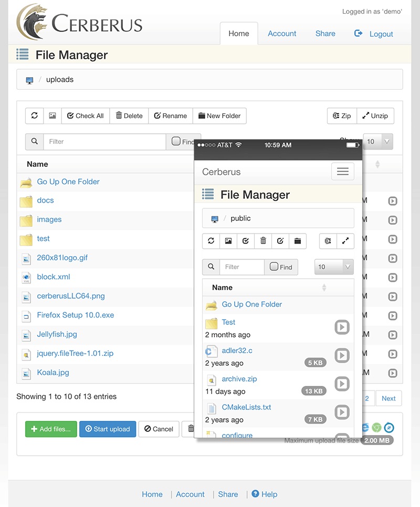This screenshot has height=507, width=420.
Task: Click the unzip expand icon in mobile toolbar
Action: [345, 241]
